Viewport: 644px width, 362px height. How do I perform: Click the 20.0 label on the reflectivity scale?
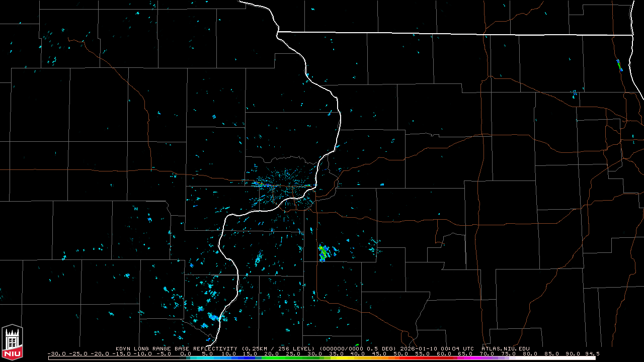tap(272, 354)
